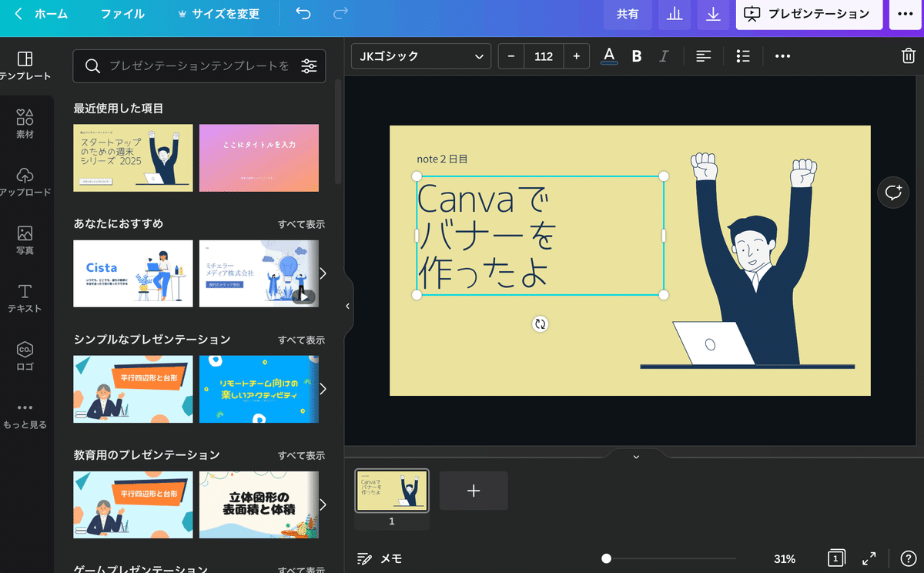Click the download icon
The height and width of the screenshot is (573, 924).
tap(713, 14)
